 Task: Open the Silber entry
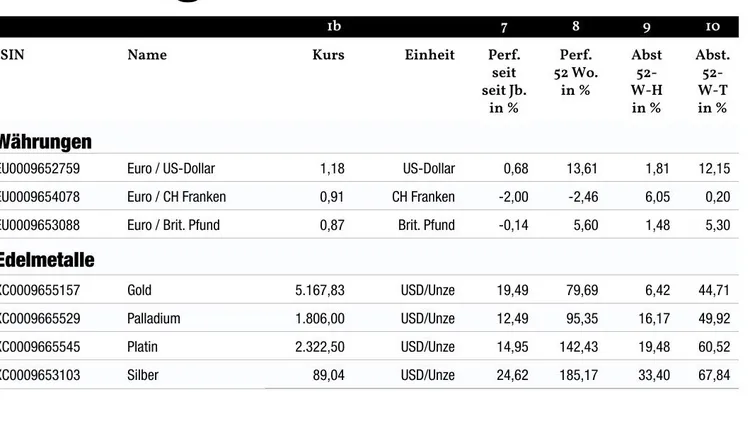point(143,375)
